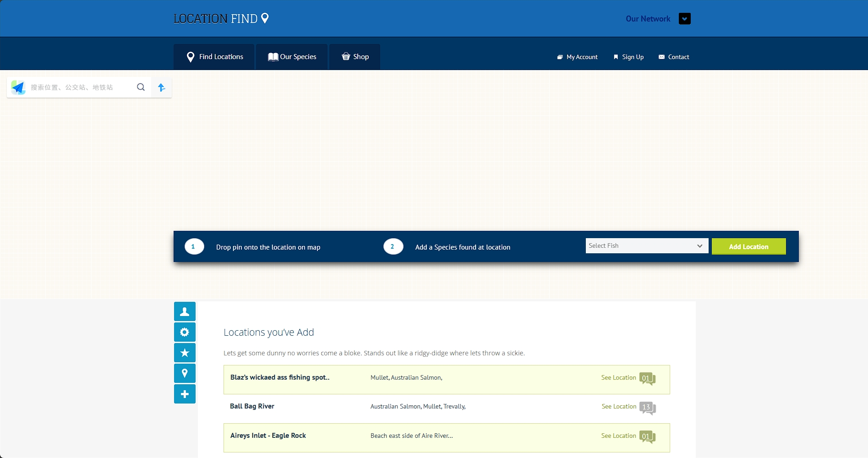Click comment bubble beside Aireys Inlet

647,436
